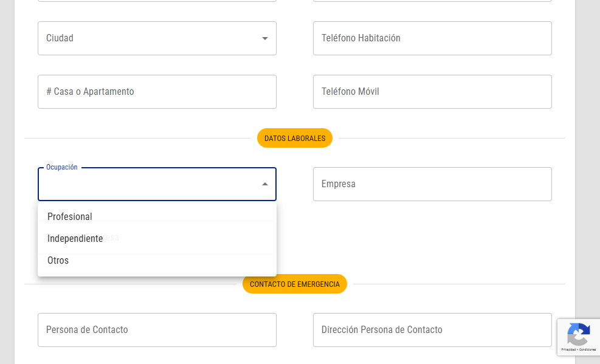Screen dimensions: 600x364
Task: Choose Independiente from the list
Action: click(x=157, y=238)
